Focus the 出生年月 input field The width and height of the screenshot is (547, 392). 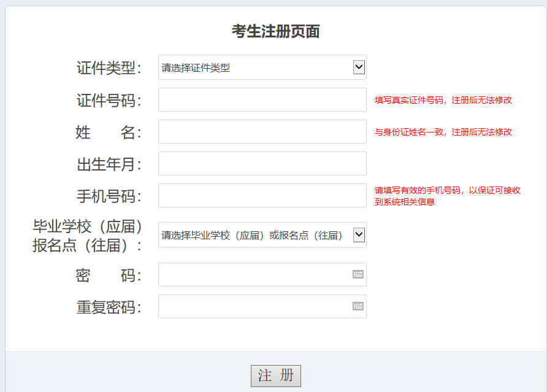coord(262,164)
